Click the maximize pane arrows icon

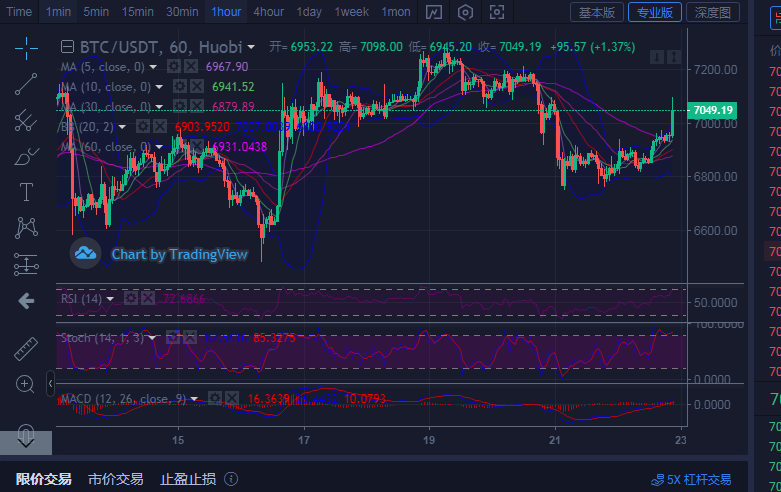(673, 57)
